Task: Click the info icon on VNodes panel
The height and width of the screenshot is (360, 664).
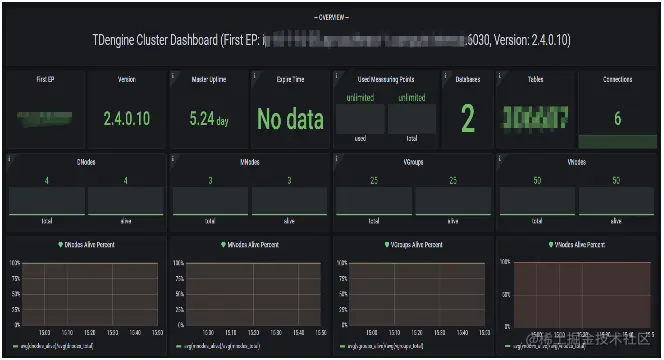Action: click(x=500, y=158)
